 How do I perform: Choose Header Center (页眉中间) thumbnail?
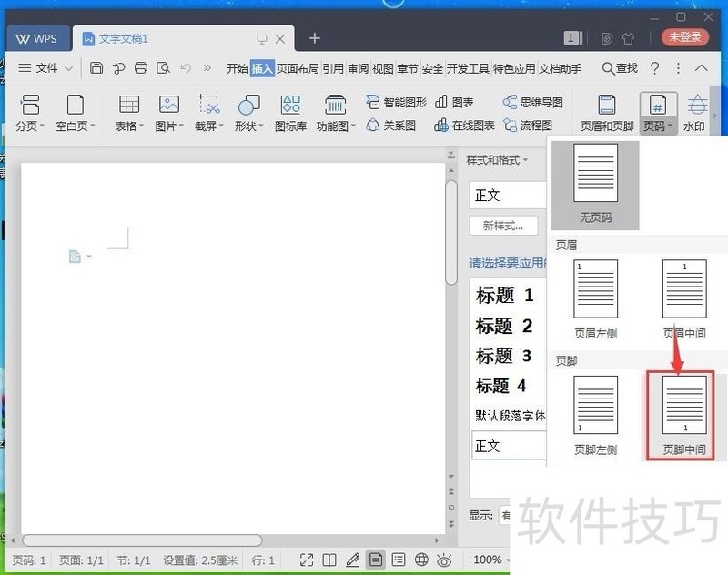click(684, 300)
